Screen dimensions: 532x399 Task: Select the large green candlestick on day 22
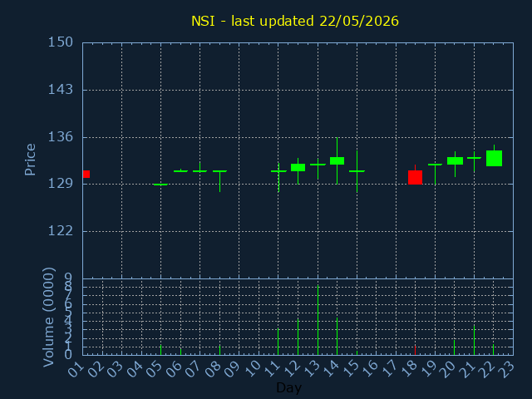point(494,158)
